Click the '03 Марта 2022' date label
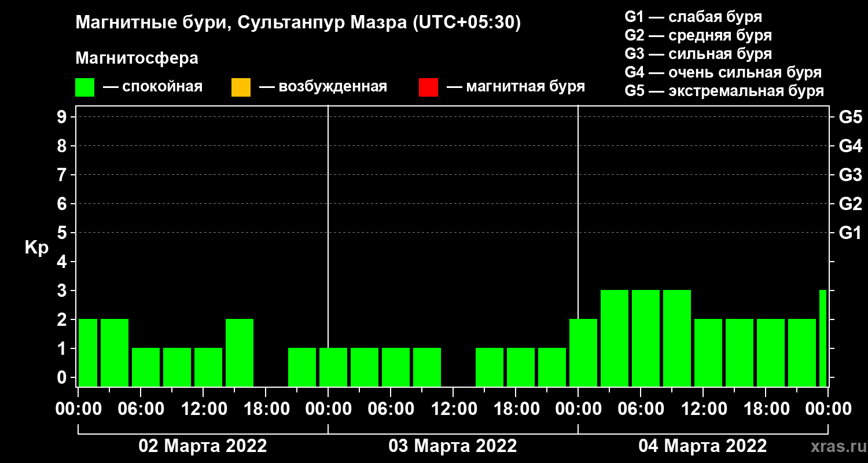Screen dimensions: 868x463 click(x=453, y=446)
